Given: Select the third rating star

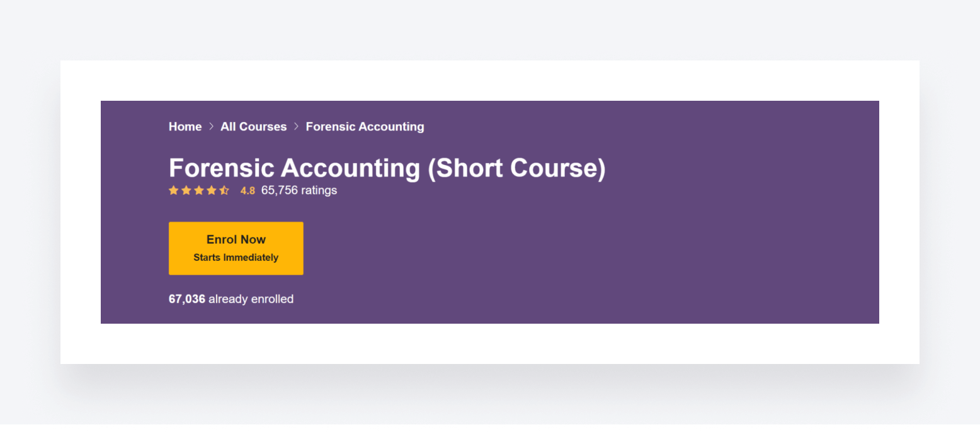Looking at the screenshot, I should click(x=199, y=190).
